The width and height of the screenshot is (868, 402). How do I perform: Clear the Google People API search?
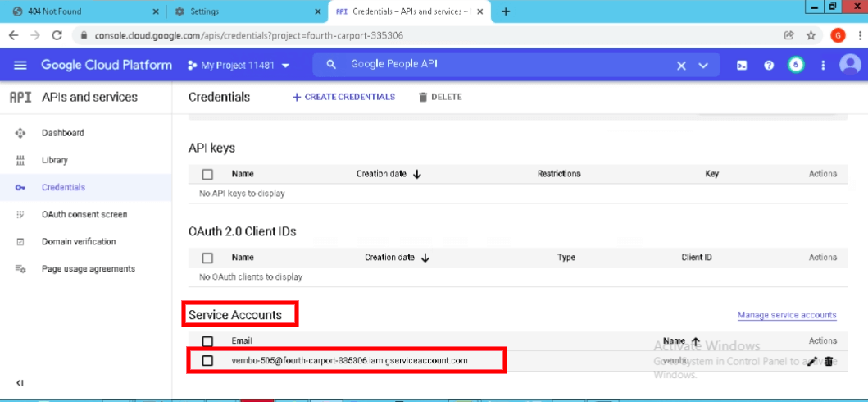pyautogui.click(x=681, y=66)
